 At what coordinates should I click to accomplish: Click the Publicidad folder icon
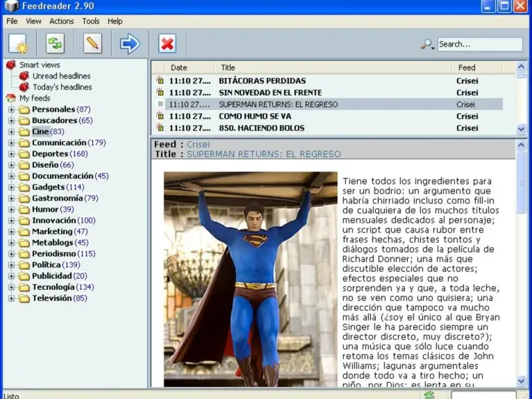[x=24, y=276]
